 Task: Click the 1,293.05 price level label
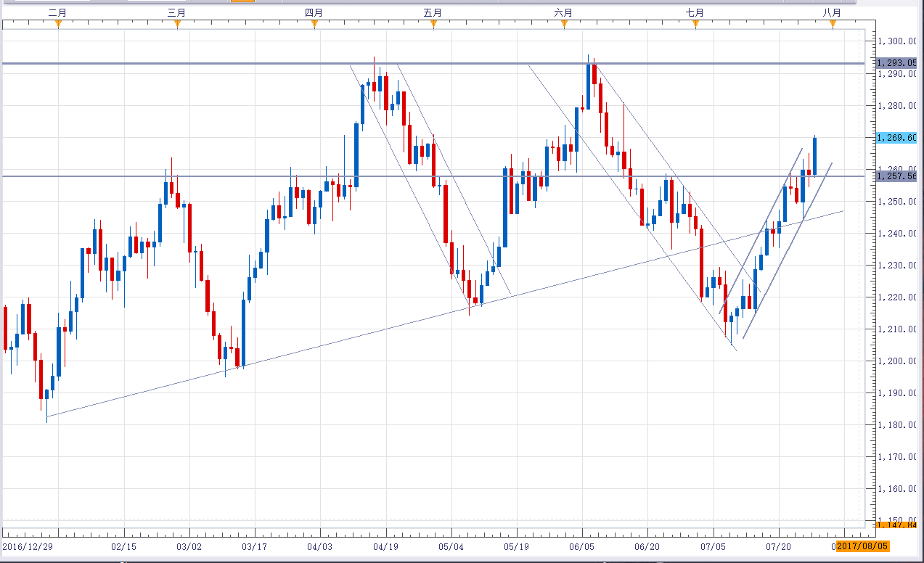pos(896,63)
